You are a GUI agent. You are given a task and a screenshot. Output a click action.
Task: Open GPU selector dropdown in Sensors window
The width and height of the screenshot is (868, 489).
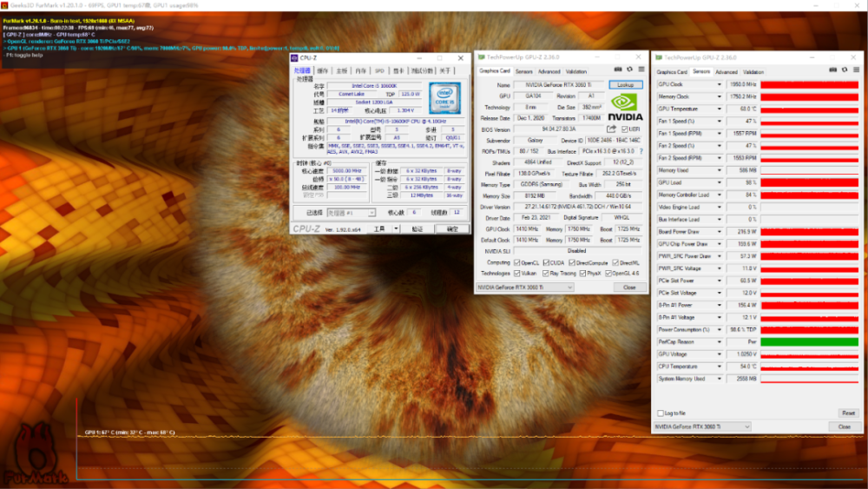point(702,427)
